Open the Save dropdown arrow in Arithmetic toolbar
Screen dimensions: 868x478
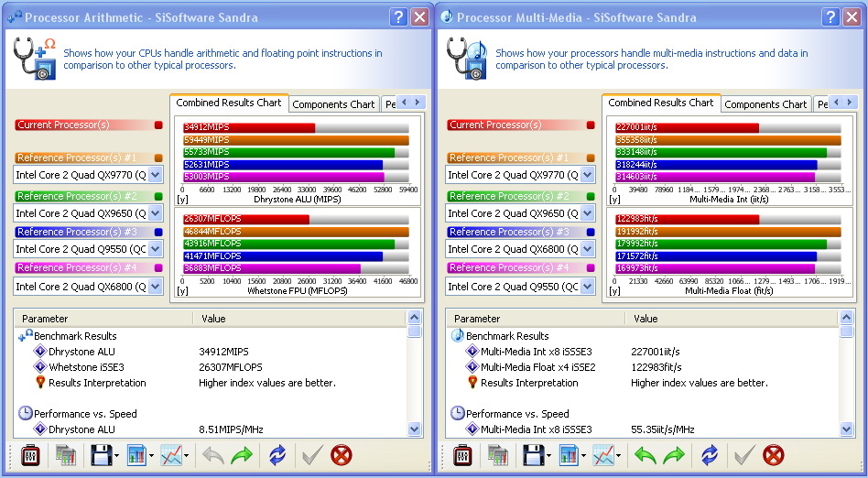coord(116,456)
